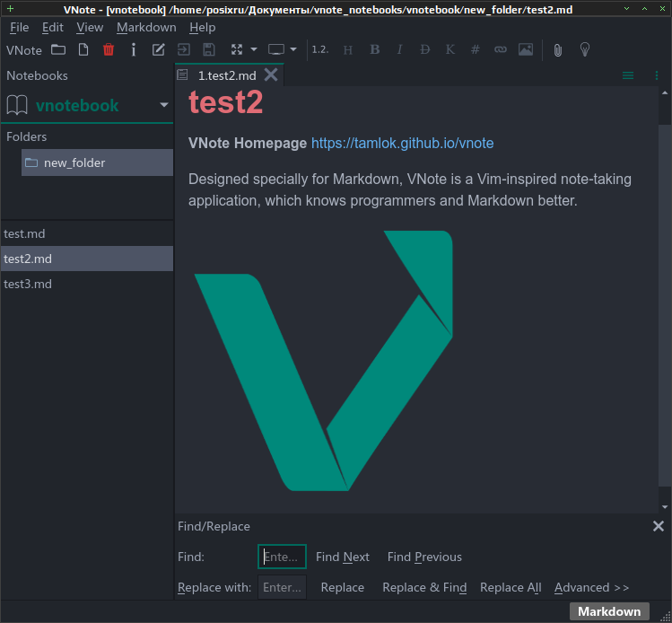
Task: Insert a link with the chain icon
Action: (x=500, y=49)
